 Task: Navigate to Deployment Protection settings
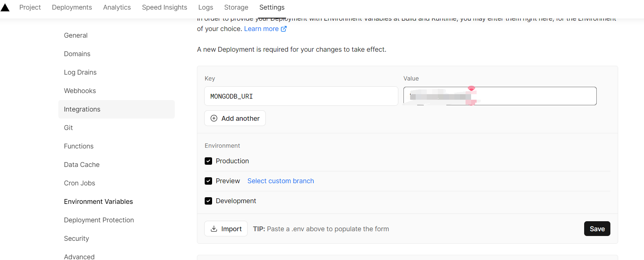(99, 220)
